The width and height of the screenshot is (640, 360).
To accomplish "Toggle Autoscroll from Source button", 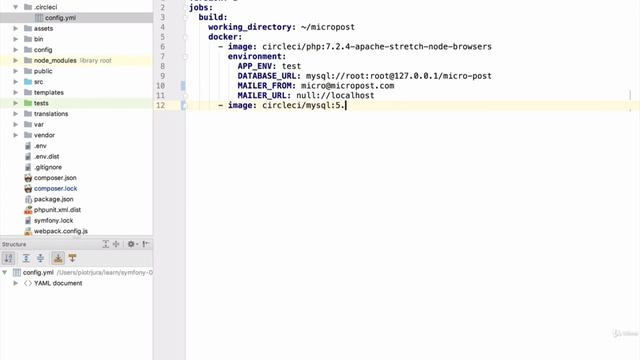I will (73, 258).
